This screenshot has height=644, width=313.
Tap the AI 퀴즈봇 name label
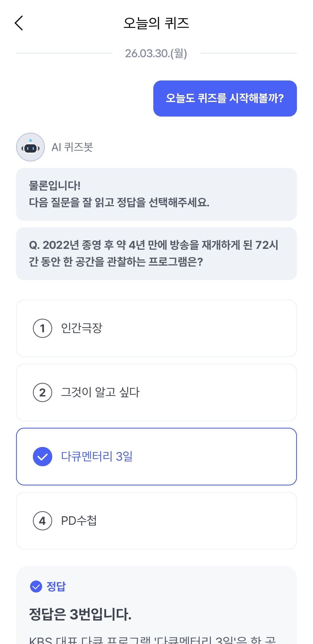click(x=72, y=147)
